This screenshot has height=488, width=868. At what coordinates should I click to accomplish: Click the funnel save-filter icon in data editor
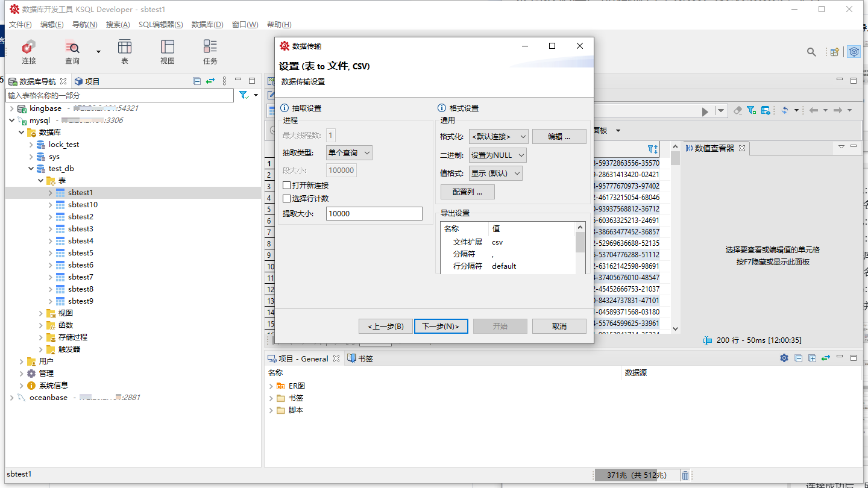pos(752,110)
